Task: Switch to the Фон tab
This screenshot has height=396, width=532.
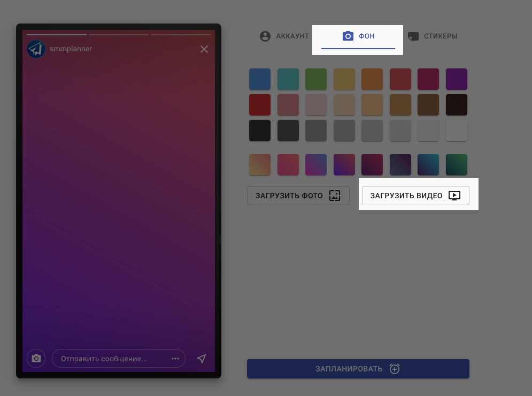Action: click(358, 36)
